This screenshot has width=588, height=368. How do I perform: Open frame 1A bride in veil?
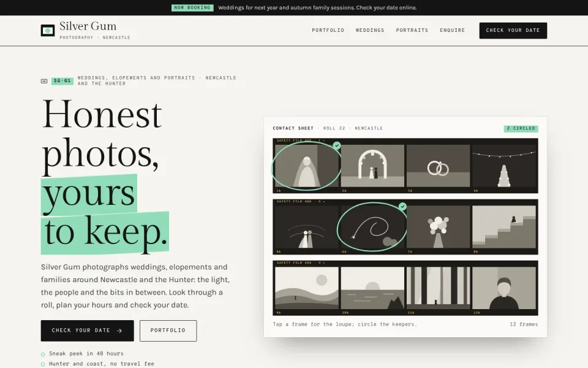(307, 166)
